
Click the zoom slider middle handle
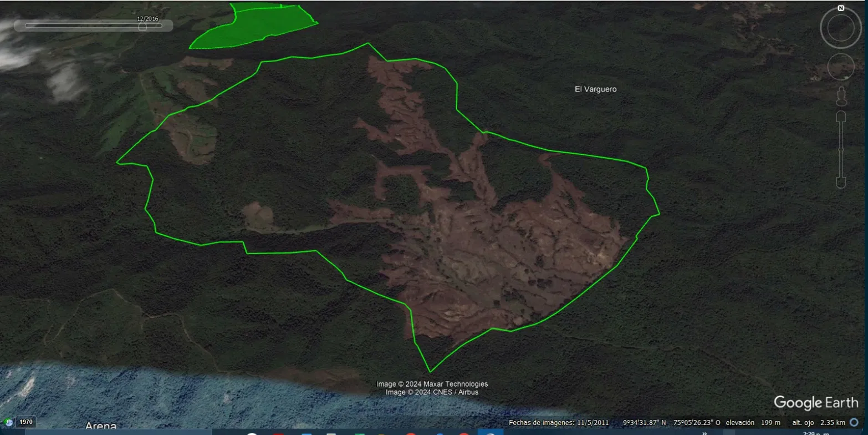pyautogui.click(x=841, y=149)
